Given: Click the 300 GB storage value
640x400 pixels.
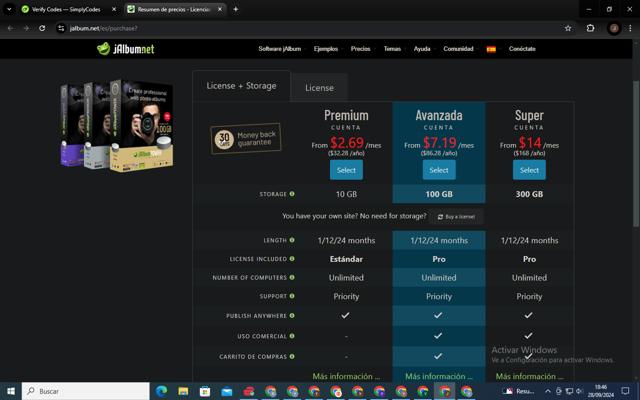Looking at the screenshot, I should 529,194.
